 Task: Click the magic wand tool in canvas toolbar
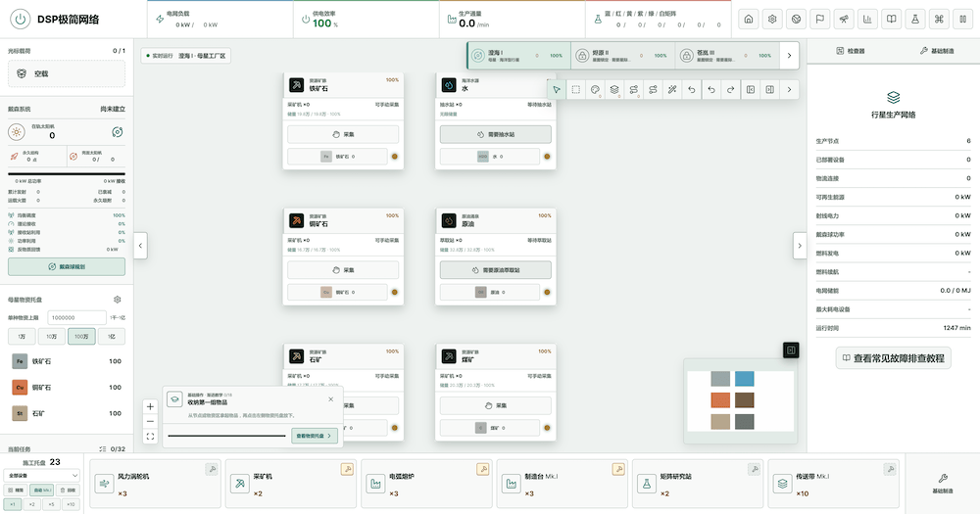(672, 90)
